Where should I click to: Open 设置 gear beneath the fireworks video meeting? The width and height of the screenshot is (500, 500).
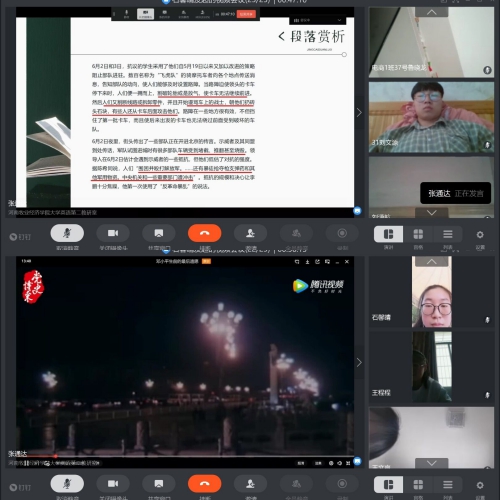(480, 485)
